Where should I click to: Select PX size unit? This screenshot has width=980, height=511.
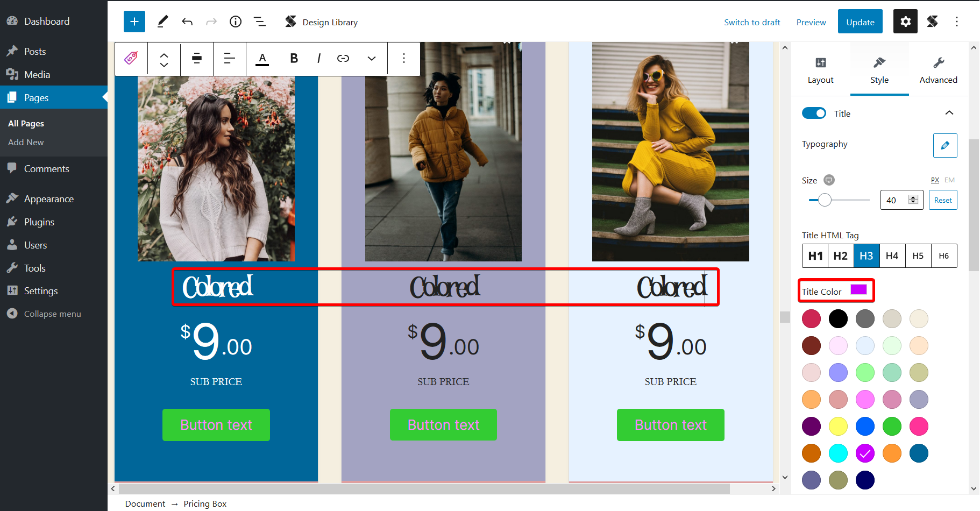(935, 180)
